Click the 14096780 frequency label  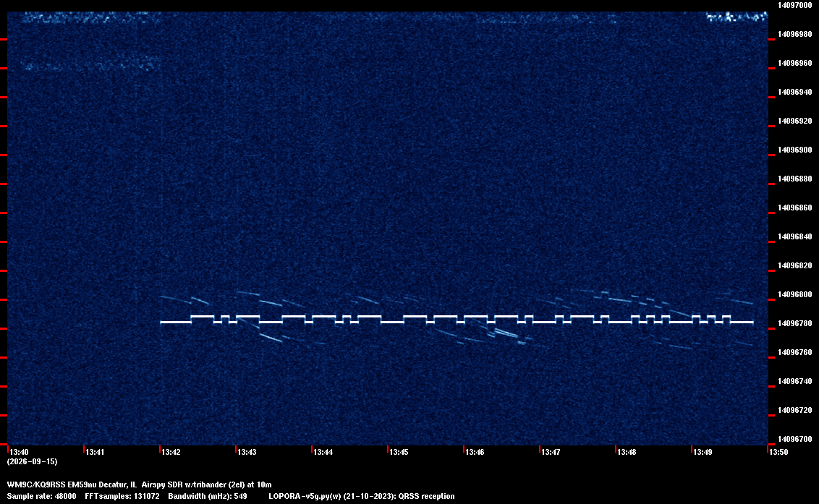coord(795,324)
